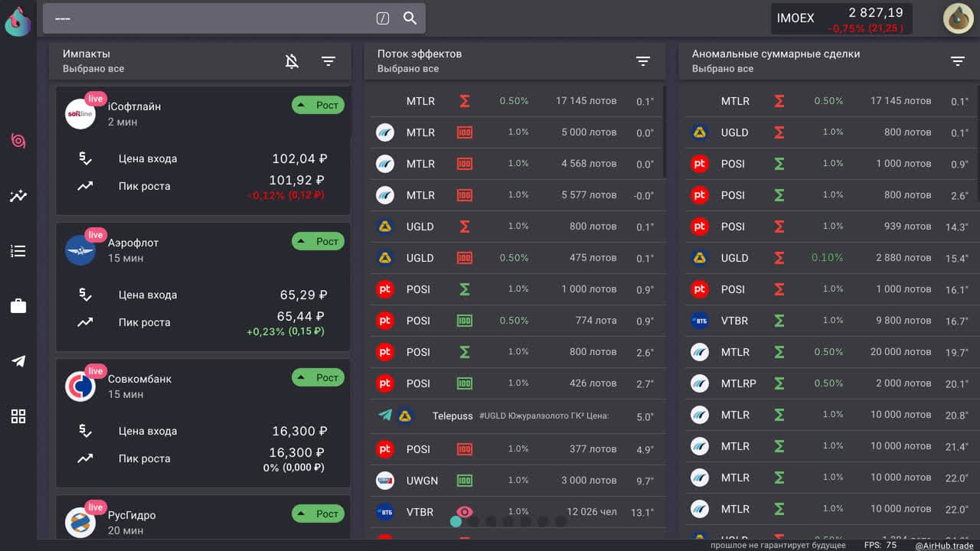Screen dimensions: 980x551
Task: Open the Telegram paper plane sidebar icon
Action: click(18, 361)
